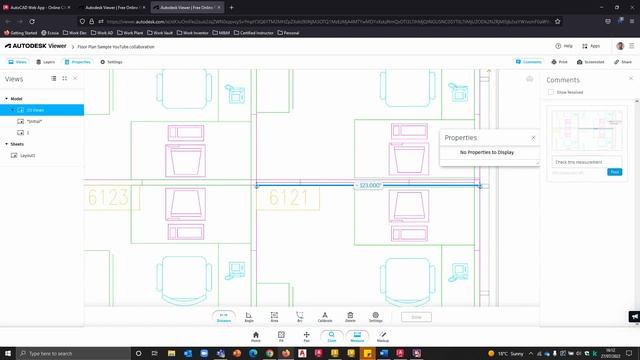The image size is (640, 360).
Task: Reload the browser page
Action: pos(32,21)
